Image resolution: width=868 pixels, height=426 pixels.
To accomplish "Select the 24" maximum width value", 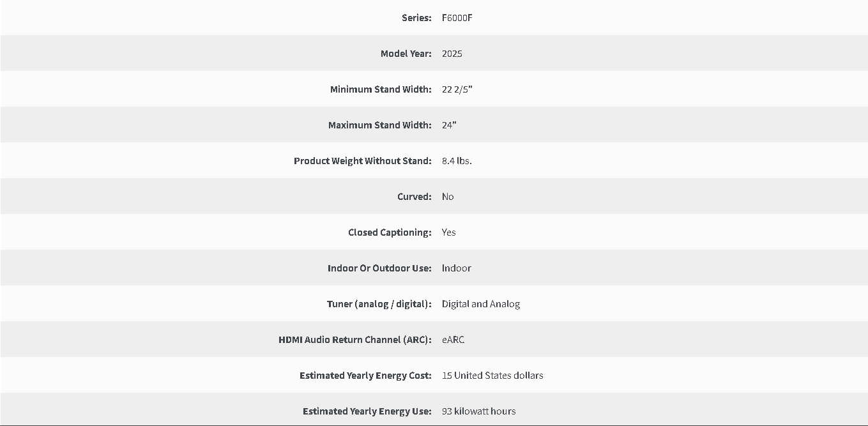I will click(x=449, y=125).
